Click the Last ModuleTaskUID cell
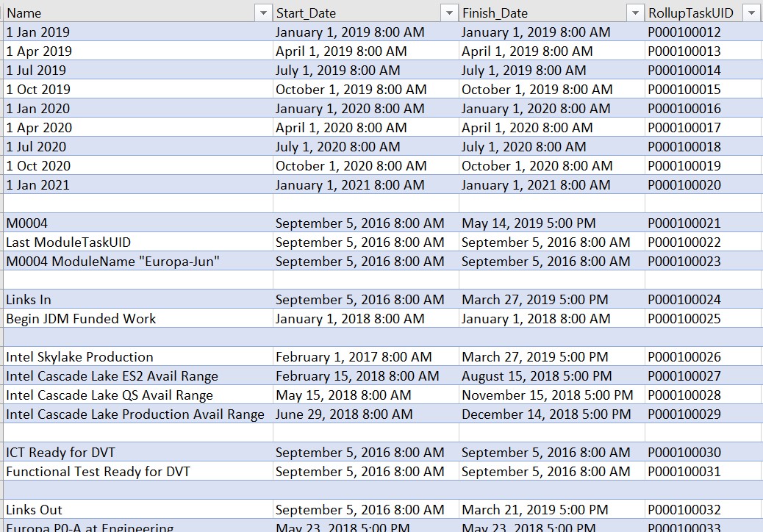Screen dimensions: 763x532 click(x=137, y=242)
